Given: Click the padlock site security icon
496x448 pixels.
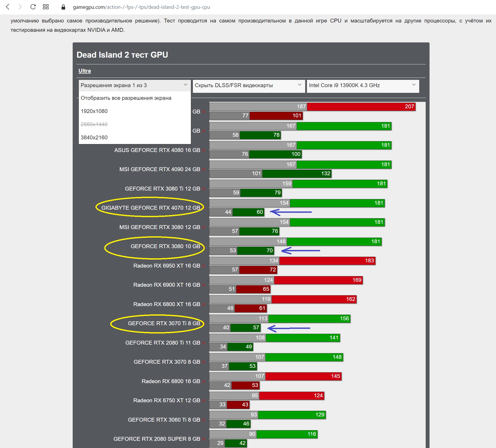Looking at the screenshot, I should (63, 7).
